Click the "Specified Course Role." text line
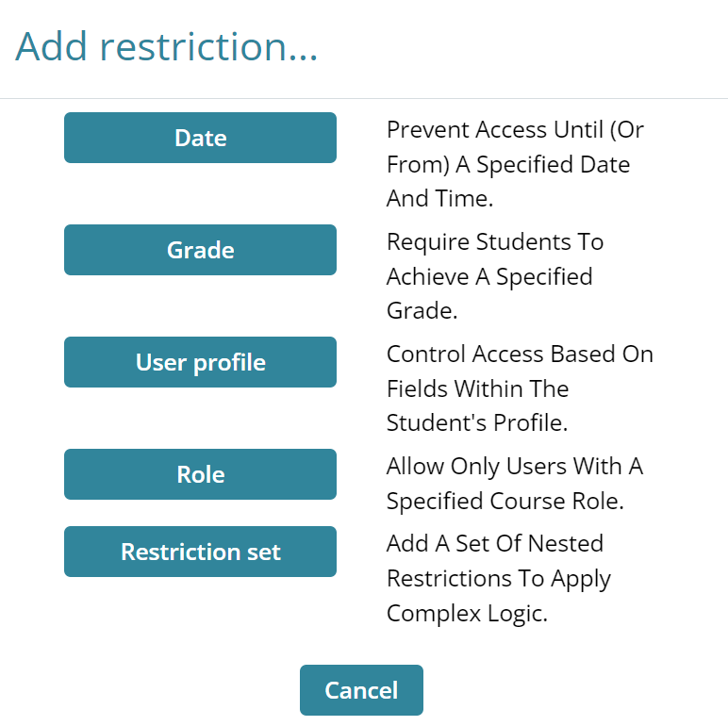 (x=505, y=501)
